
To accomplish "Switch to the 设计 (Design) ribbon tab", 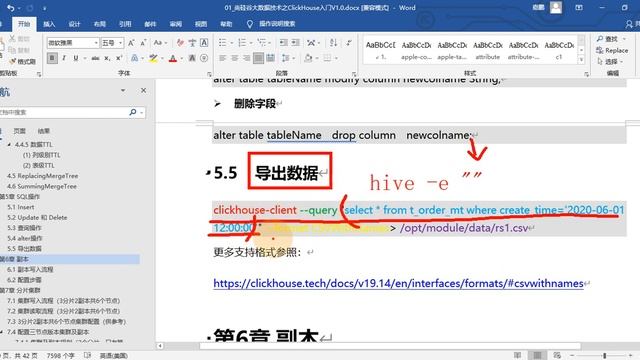I will click(x=74, y=24).
